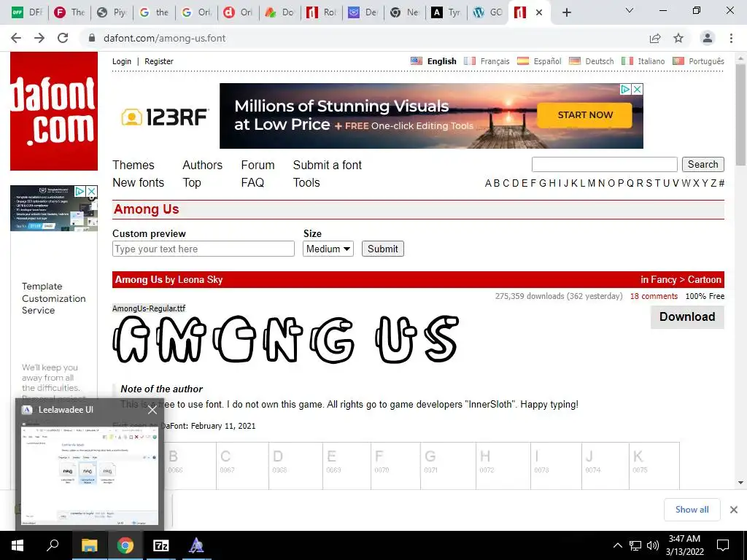Open Chrome three-dot menu
The width and height of the screenshot is (747, 560).
(731, 38)
